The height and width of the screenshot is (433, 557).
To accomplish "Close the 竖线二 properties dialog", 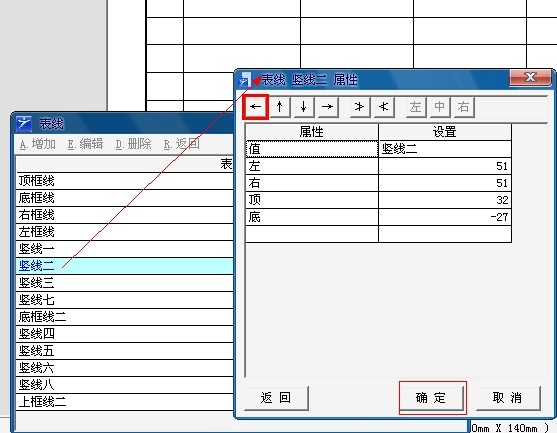I will click(530, 77).
